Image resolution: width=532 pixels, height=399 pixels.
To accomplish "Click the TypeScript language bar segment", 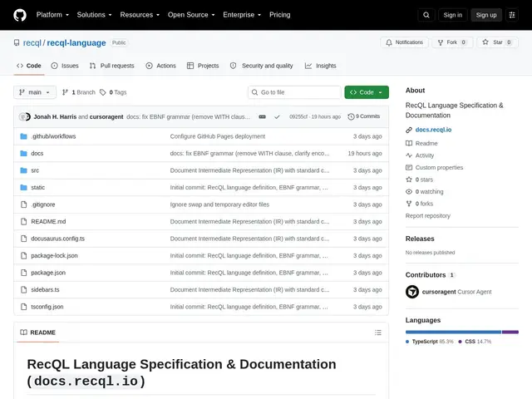I will coord(453,332).
